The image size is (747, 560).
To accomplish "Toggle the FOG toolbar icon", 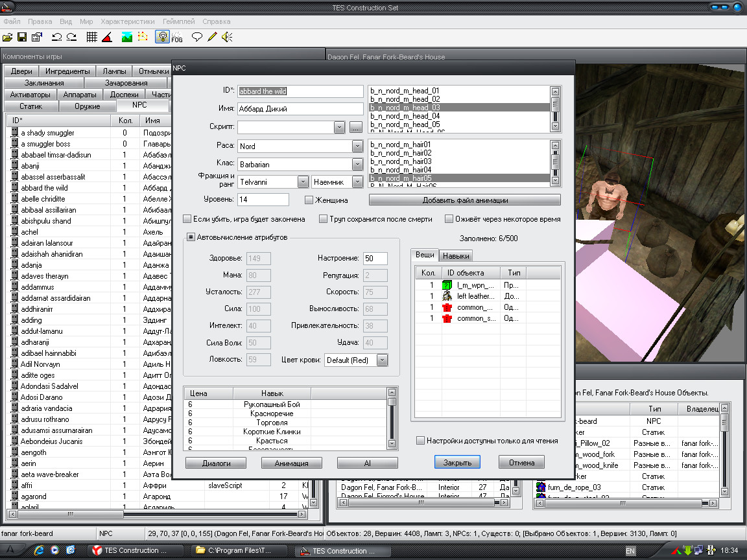I will [x=177, y=37].
